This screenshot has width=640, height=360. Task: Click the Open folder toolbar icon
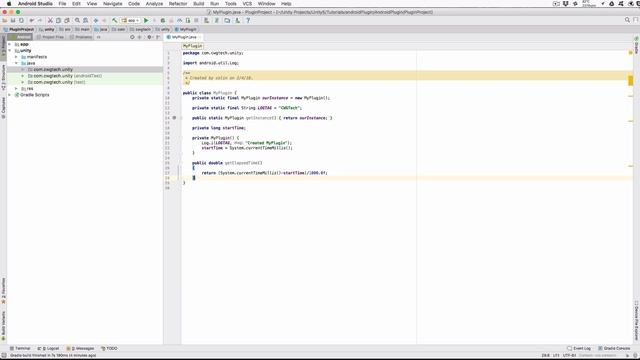point(5,20)
